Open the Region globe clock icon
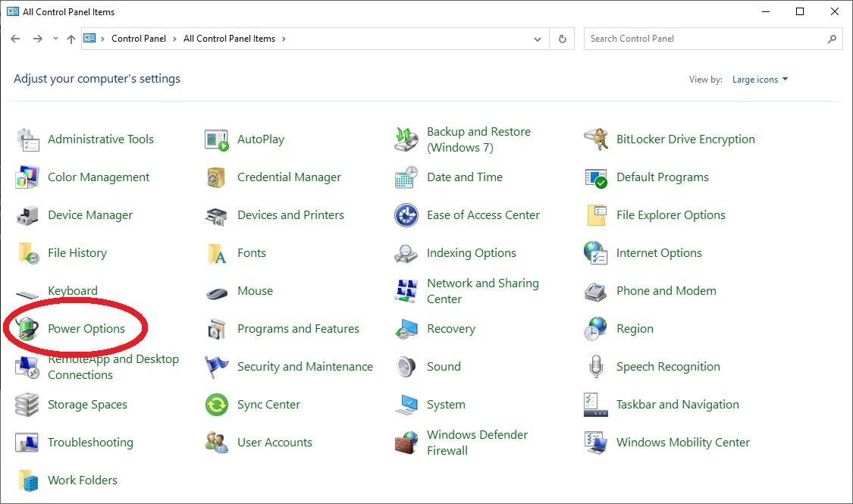Image resolution: width=853 pixels, height=504 pixels. click(596, 330)
